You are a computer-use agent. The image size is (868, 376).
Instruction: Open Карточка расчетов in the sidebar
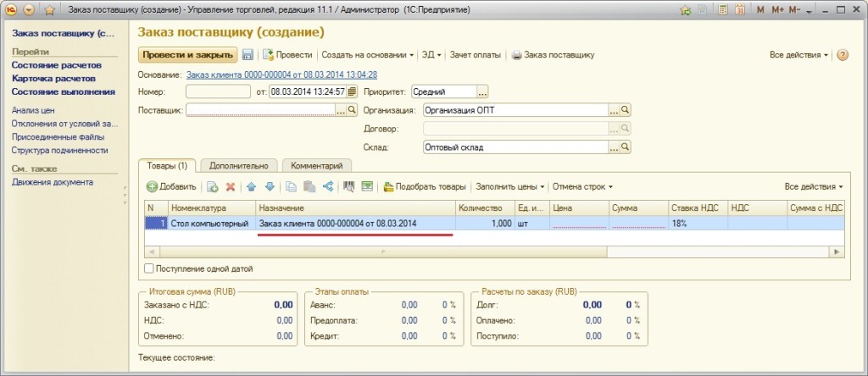(53, 79)
